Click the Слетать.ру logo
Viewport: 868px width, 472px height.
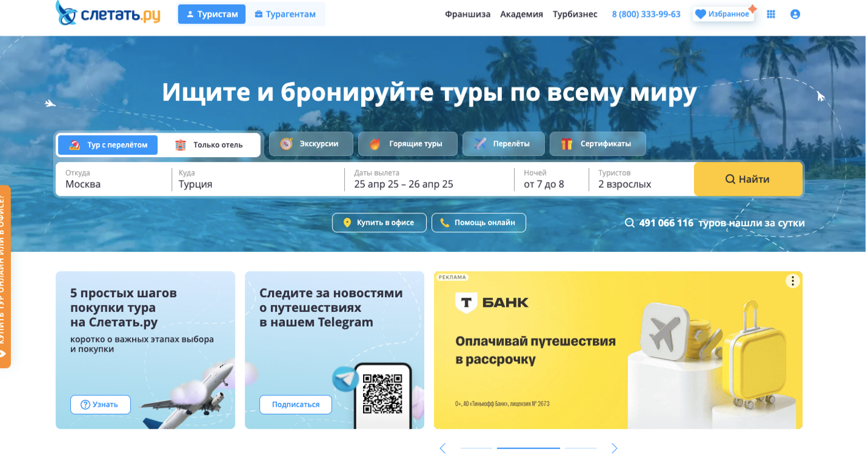(x=108, y=13)
